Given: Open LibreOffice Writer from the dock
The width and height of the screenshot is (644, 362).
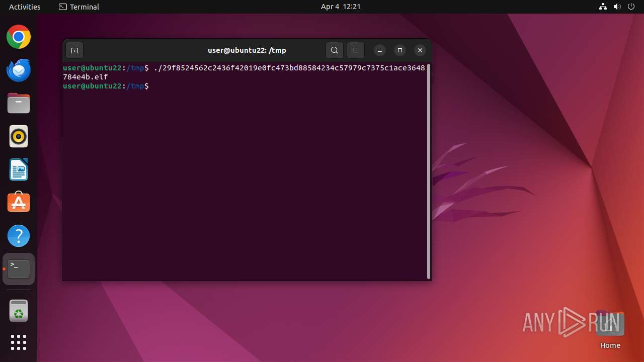Looking at the screenshot, I should pyautogui.click(x=19, y=169).
